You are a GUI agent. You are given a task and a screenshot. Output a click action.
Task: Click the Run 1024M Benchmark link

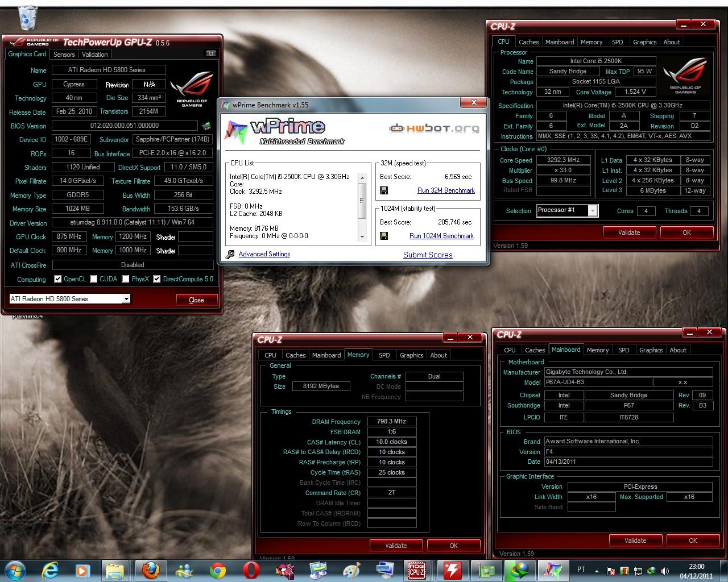pos(441,236)
